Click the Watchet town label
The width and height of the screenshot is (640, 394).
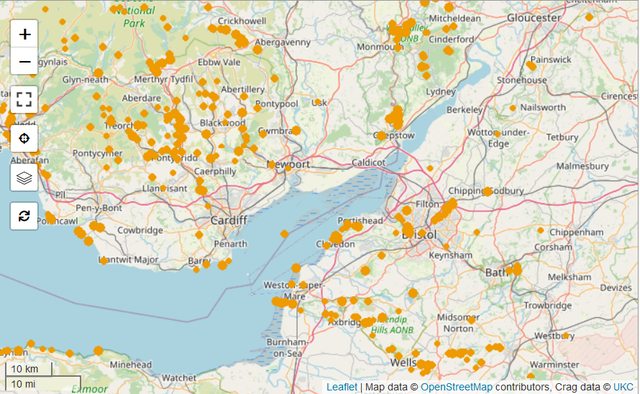pyautogui.click(x=179, y=378)
